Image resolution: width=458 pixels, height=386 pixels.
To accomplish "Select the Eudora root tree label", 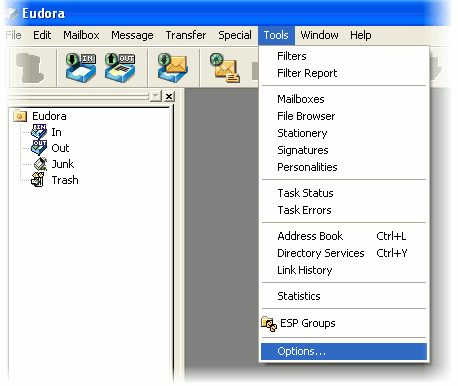I will (x=49, y=116).
